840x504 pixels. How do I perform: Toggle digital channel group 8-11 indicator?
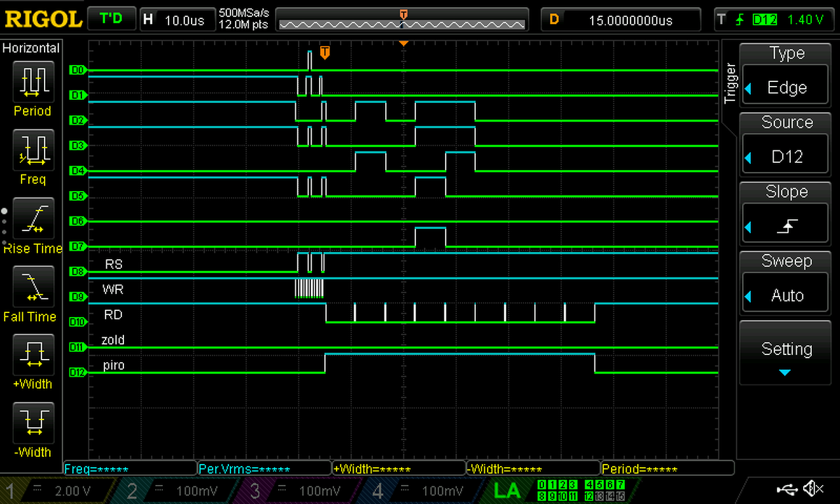click(557, 495)
